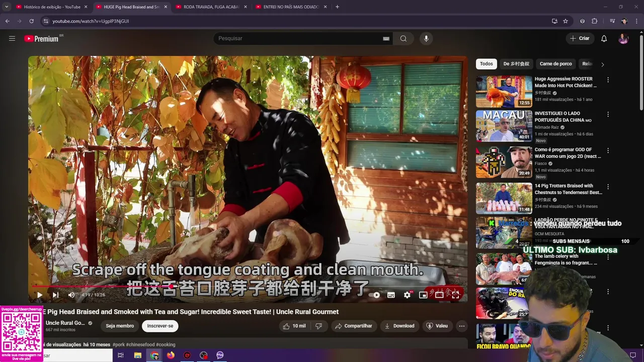The height and width of the screenshot is (362, 644).
Task: Open the tab search dropdown arrow
Action: 6,7
